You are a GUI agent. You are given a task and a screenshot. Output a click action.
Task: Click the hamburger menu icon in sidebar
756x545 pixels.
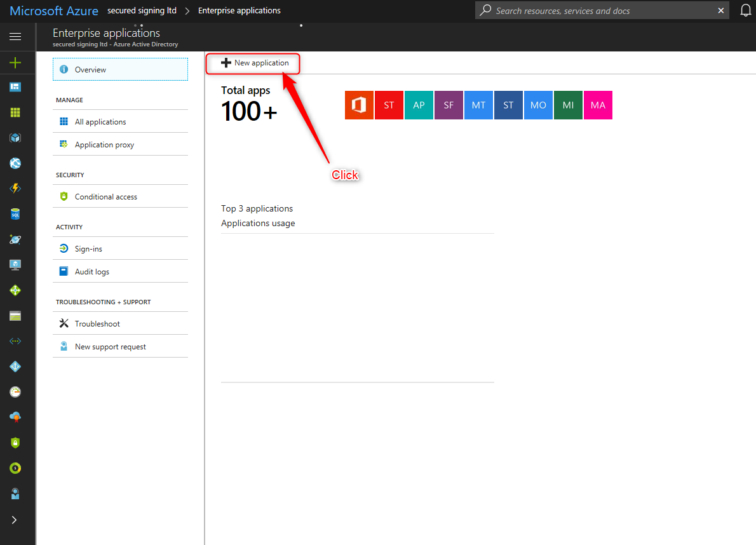tap(15, 37)
